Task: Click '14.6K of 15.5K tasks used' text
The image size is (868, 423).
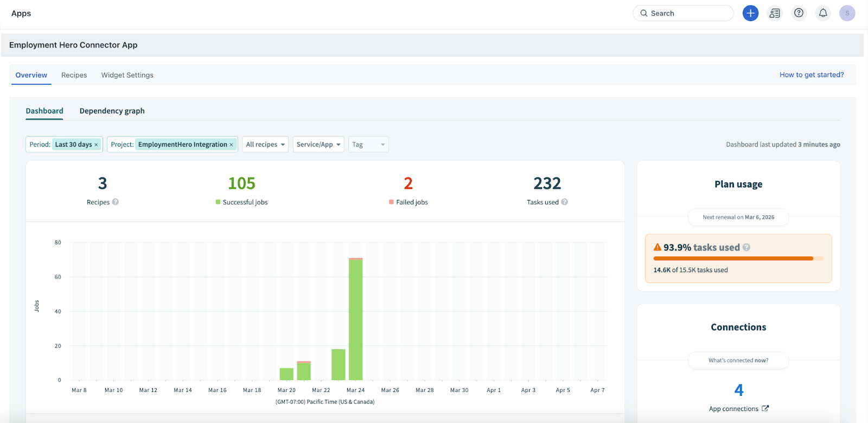Action: click(x=691, y=270)
